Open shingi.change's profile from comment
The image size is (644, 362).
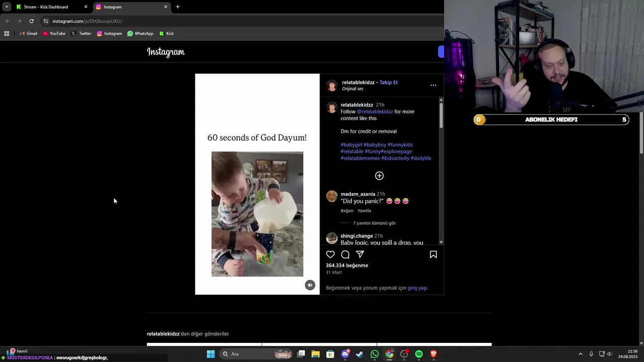tap(357, 236)
